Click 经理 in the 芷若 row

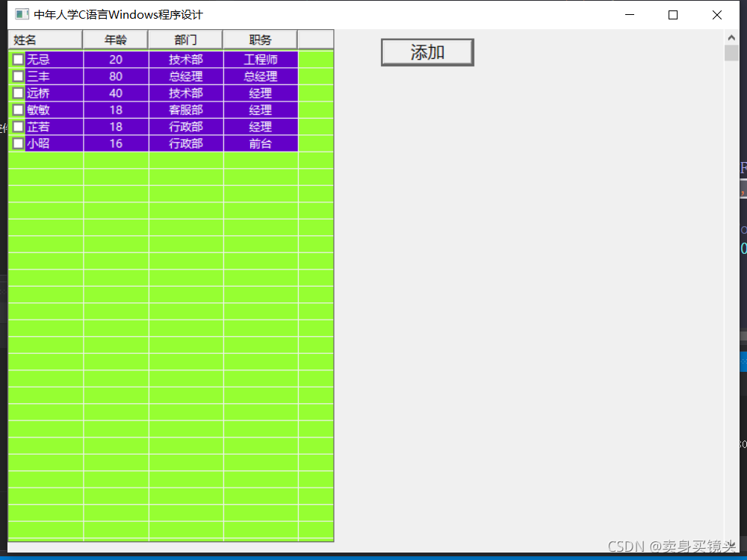(261, 127)
